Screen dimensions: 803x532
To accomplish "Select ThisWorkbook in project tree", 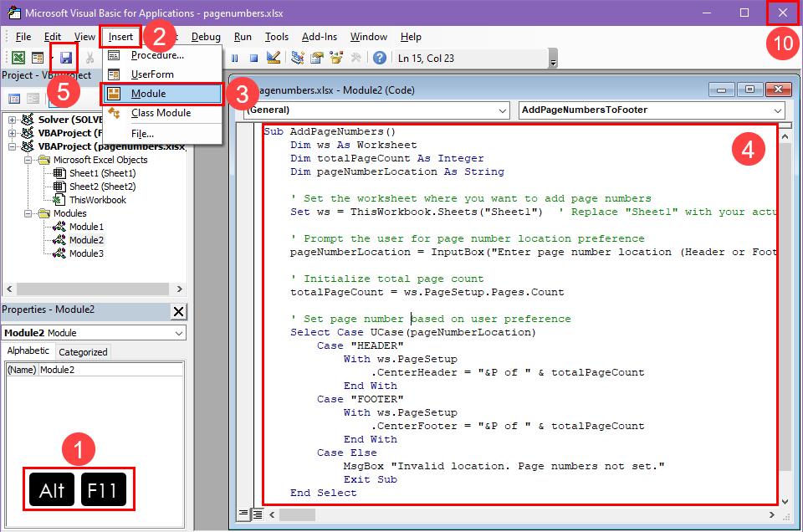I will pyautogui.click(x=97, y=200).
